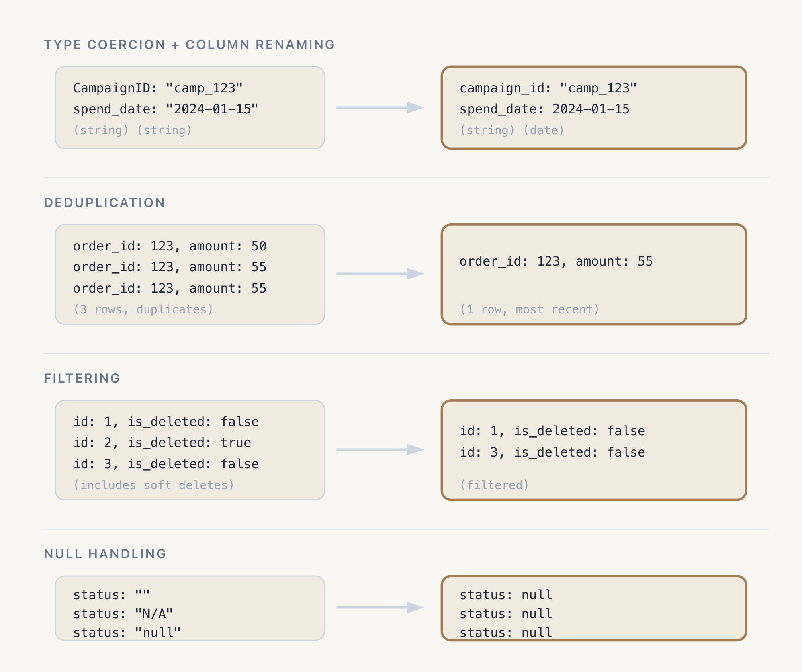Click the deduplication arrow
This screenshot has width=802, height=672.
(380, 274)
